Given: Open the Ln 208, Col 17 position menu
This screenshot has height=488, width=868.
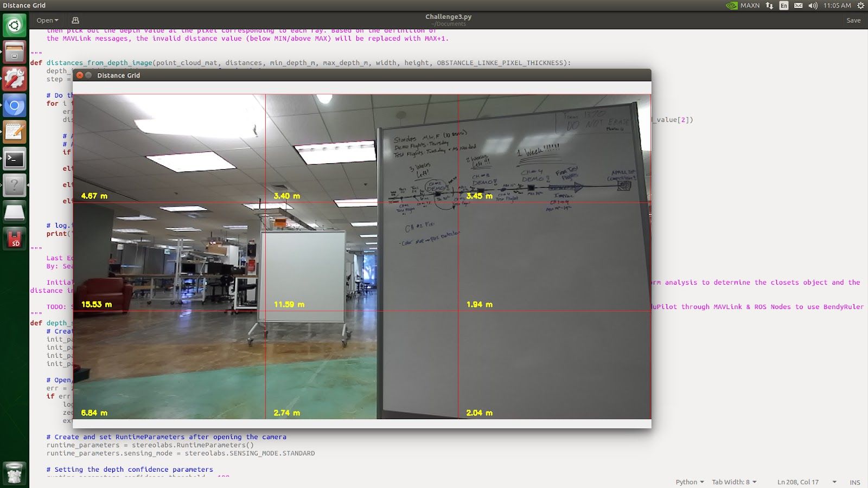Looking at the screenshot, I should [x=807, y=482].
